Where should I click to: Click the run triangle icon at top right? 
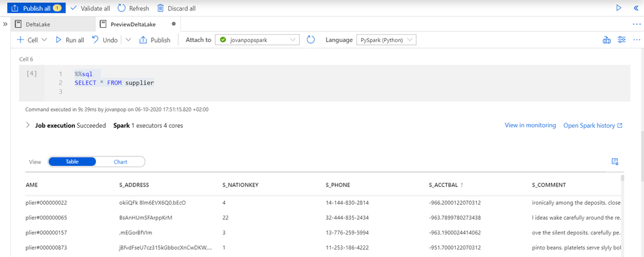pyautogui.click(x=618, y=8)
